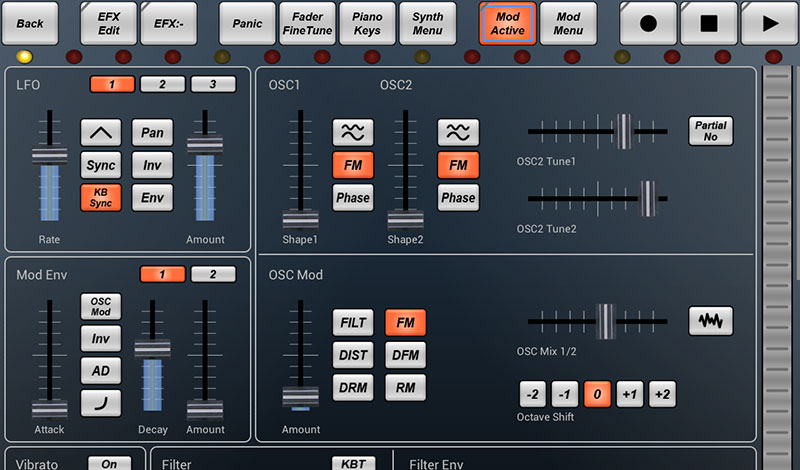800x470 pixels.
Task: Switch to LFO 3
Action: [x=213, y=84]
